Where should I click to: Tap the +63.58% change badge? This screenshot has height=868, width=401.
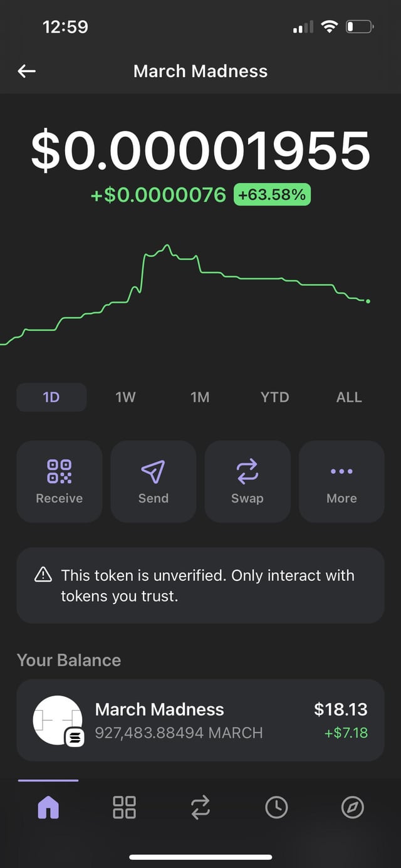272,195
